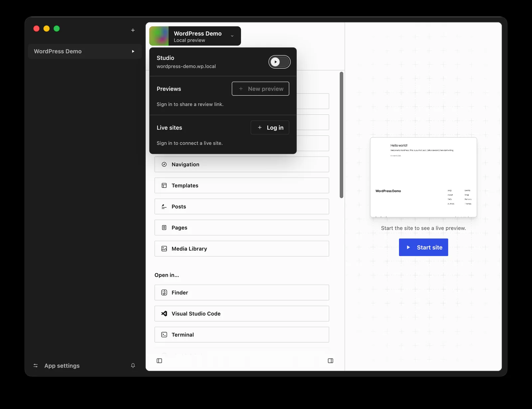Open the Terminal icon
Screen dimensions: 532x409
(x=164, y=335)
